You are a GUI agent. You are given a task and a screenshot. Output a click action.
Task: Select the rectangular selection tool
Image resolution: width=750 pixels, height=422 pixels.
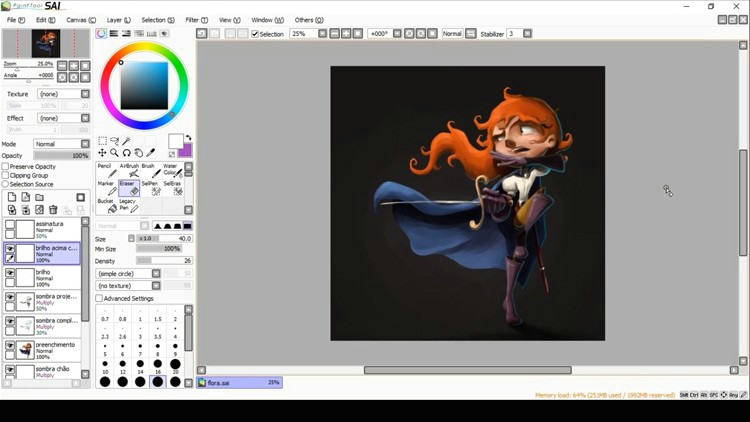click(102, 141)
